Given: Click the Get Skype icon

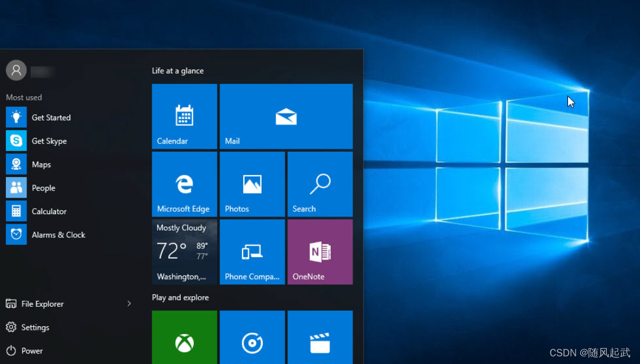Looking at the screenshot, I should 17,141.
